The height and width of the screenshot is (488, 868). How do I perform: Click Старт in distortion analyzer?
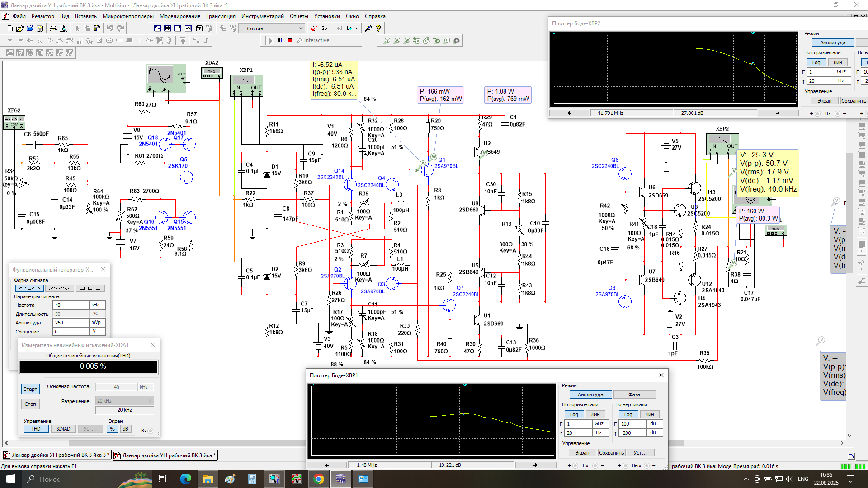coord(30,389)
